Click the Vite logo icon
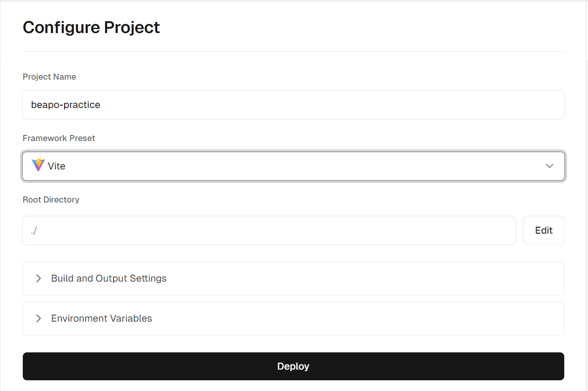 [38, 165]
